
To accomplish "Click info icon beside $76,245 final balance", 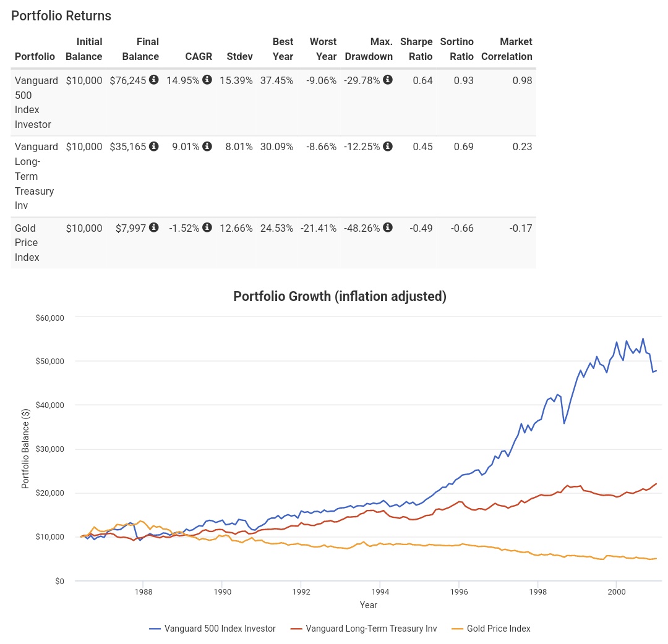I will (x=154, y=80).
